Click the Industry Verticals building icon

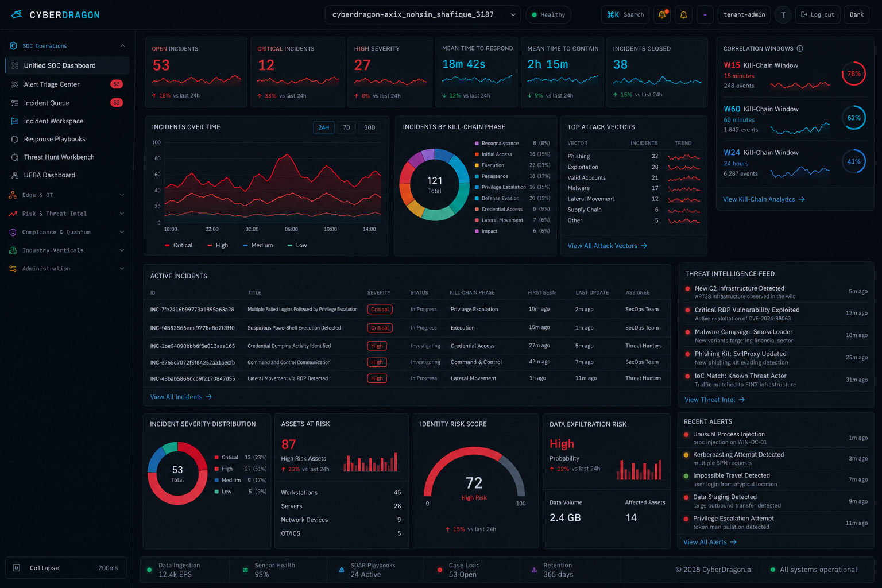tap(13, 250)
